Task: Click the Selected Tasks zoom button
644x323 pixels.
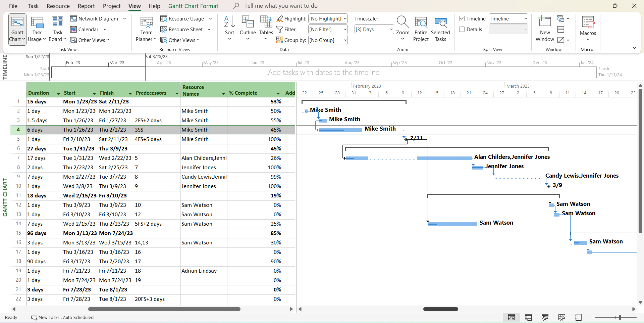Action: pos(440,29)
